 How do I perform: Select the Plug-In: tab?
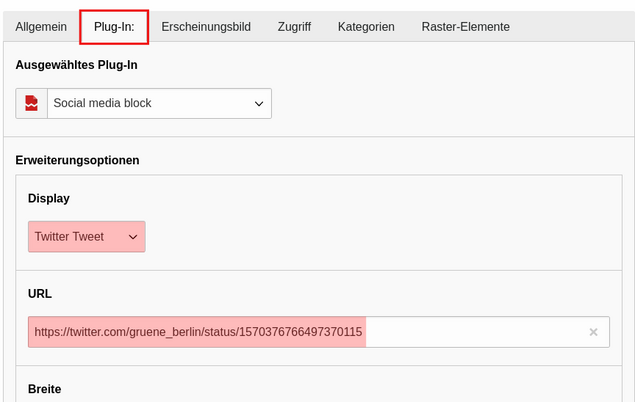point(114,27)
